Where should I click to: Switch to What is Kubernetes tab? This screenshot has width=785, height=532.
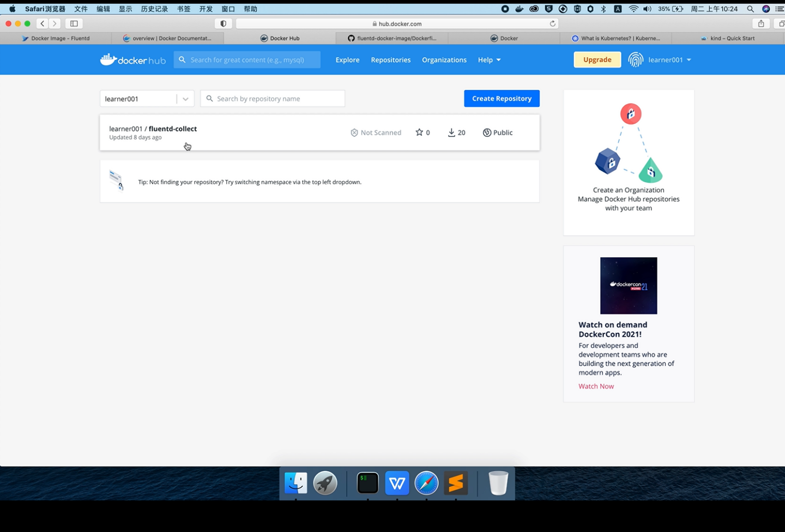coord(616,38)
